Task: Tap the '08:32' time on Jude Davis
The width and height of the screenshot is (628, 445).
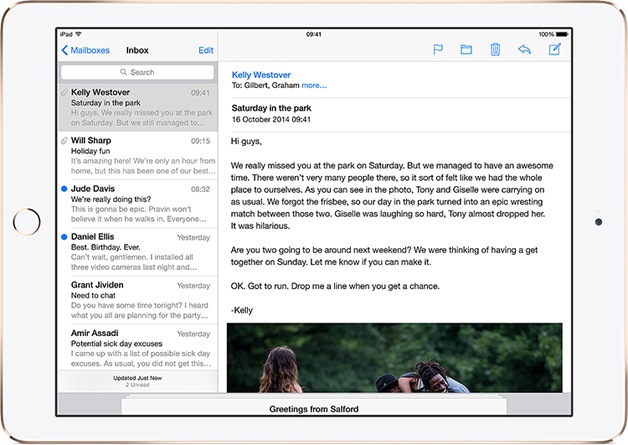Action: coord(200,189)
